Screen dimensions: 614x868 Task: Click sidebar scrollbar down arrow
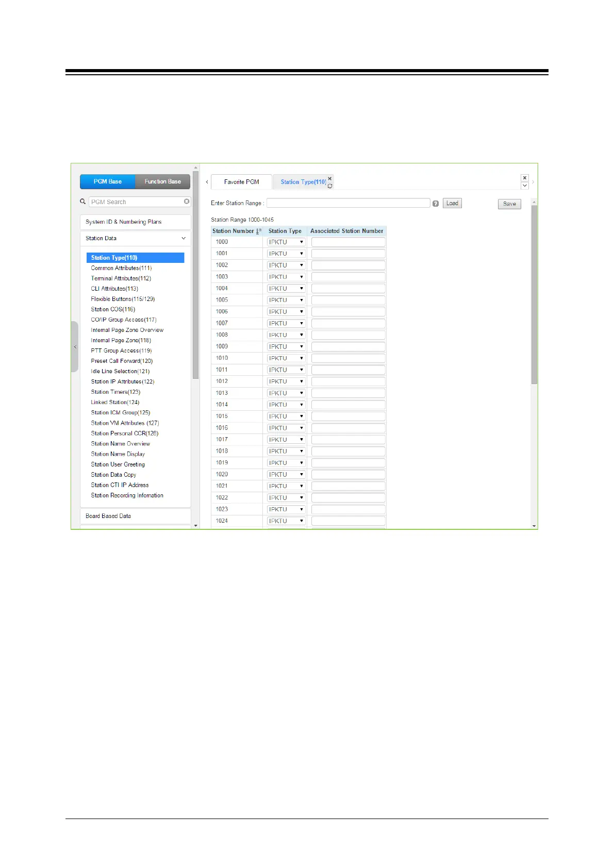[x=195, y=526]
